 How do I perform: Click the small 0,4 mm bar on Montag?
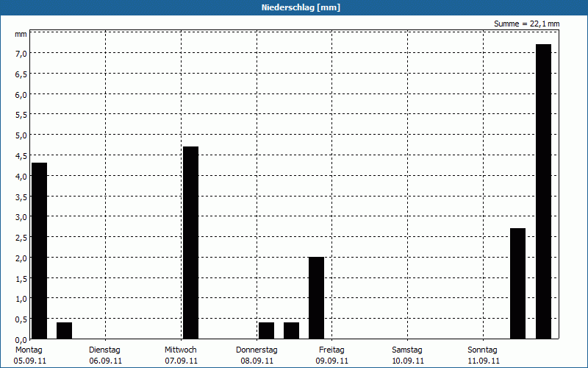pos(65,330)
